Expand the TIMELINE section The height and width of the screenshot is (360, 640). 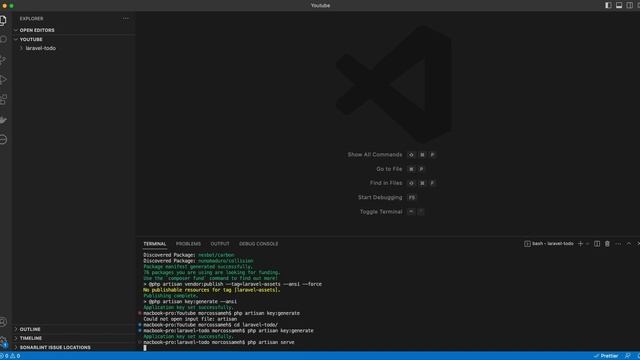tap(74, 338)
